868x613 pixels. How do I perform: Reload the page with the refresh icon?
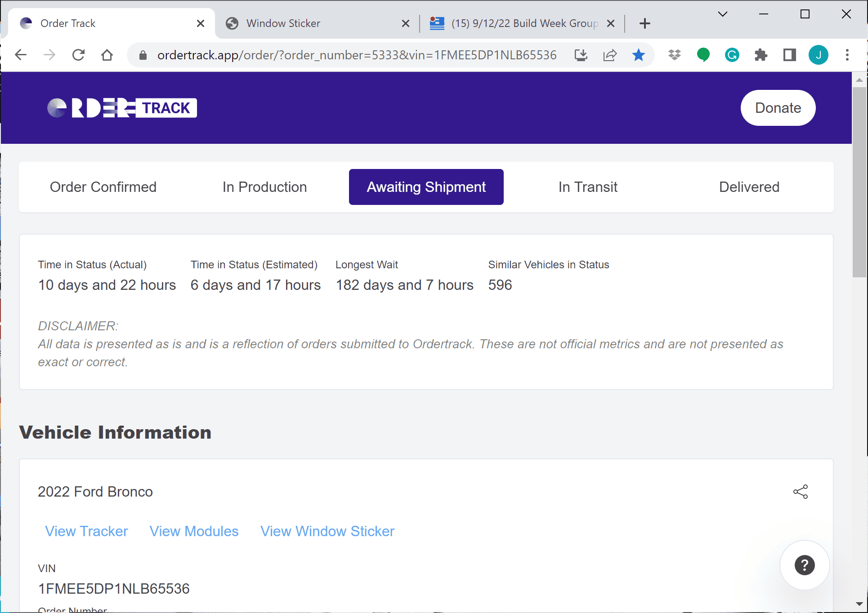click(x=78, y=55)
